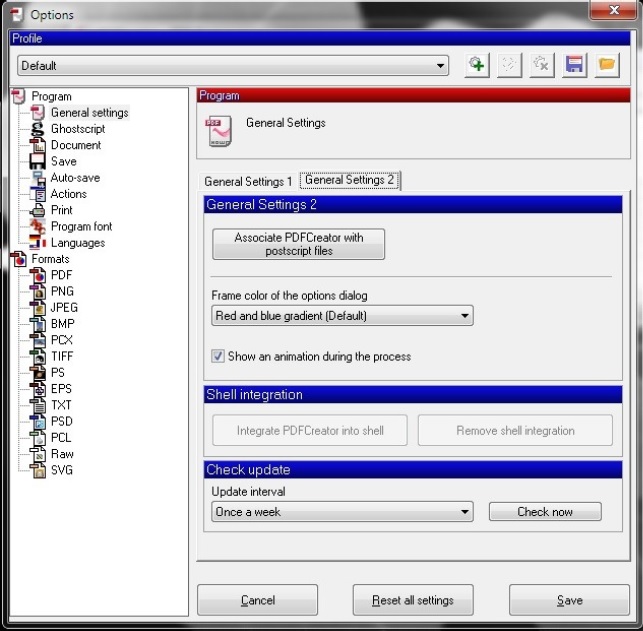Click Reset all settings button

[x=413, y=600]
